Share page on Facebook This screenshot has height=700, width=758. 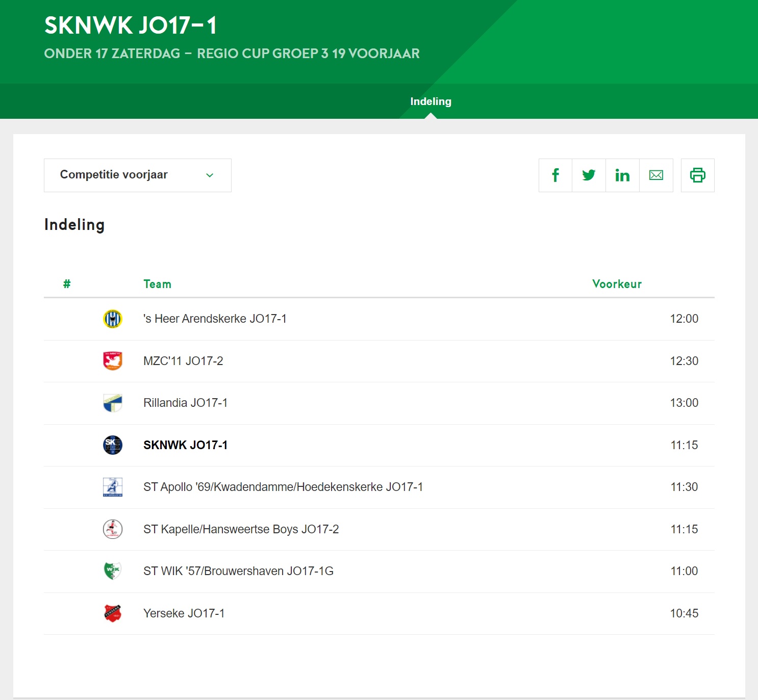[x=555, y=175]
